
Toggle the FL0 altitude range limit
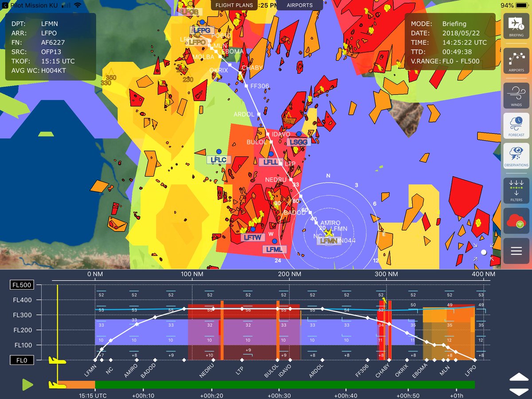pos(22,360)
